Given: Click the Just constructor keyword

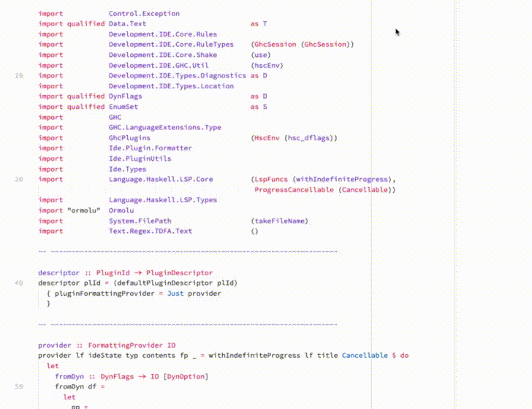Looking at the screenshot, I should [x=175, y=294].
